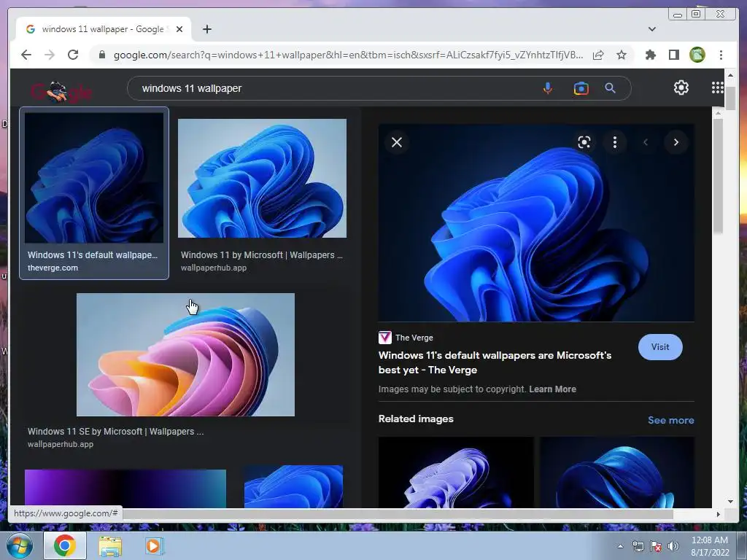Search by image with camera icon
Viewport: 747px width, 560px height.
tap(581, 88)
